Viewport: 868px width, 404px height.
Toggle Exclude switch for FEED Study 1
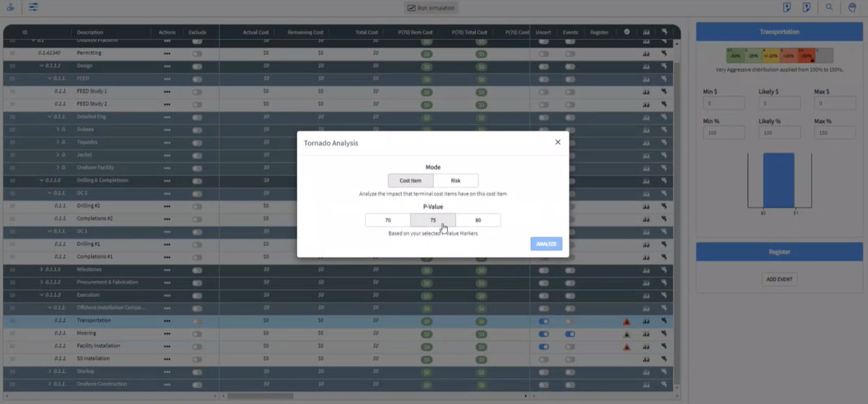tap(197, 91)
